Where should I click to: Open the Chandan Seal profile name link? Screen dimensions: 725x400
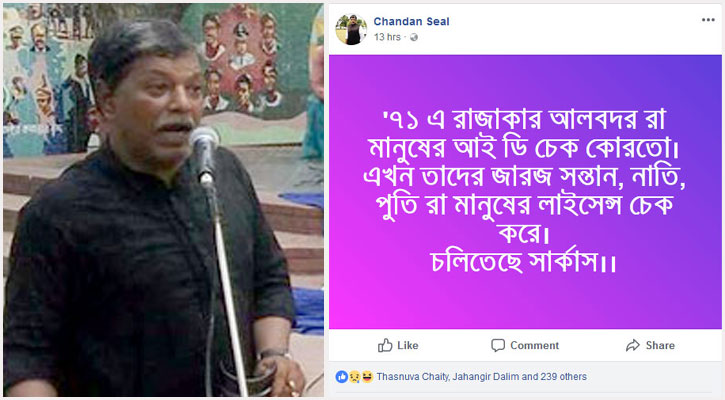pyautogui.click(x=411, y=21)
